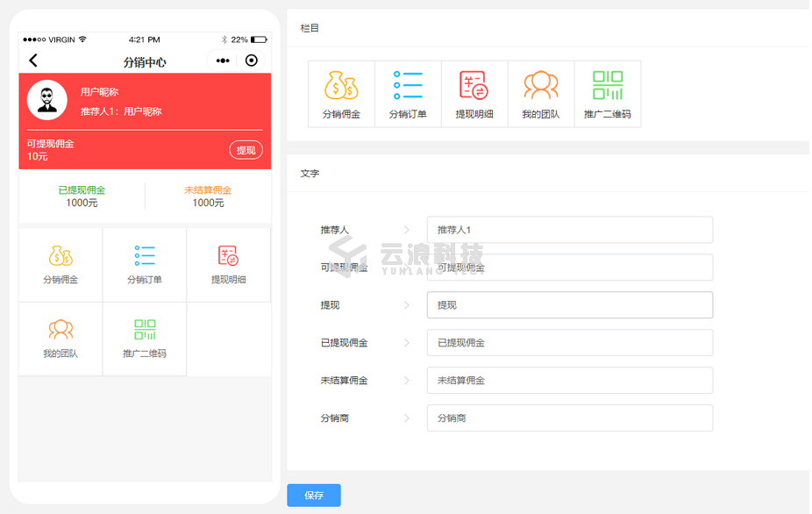
Task: Select 提现明细 item in 栏目 panel
Action: pyautogui.click(x=474, y=94)
